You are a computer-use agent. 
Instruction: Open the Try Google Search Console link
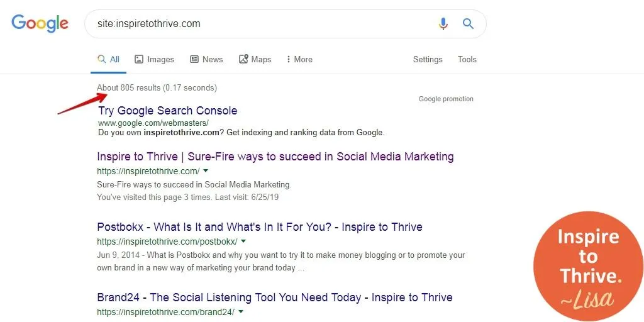(x=167, y=111)
